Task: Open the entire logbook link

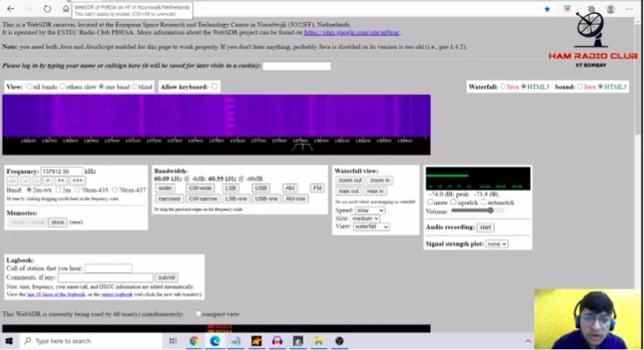Action: tap(117, 294)
